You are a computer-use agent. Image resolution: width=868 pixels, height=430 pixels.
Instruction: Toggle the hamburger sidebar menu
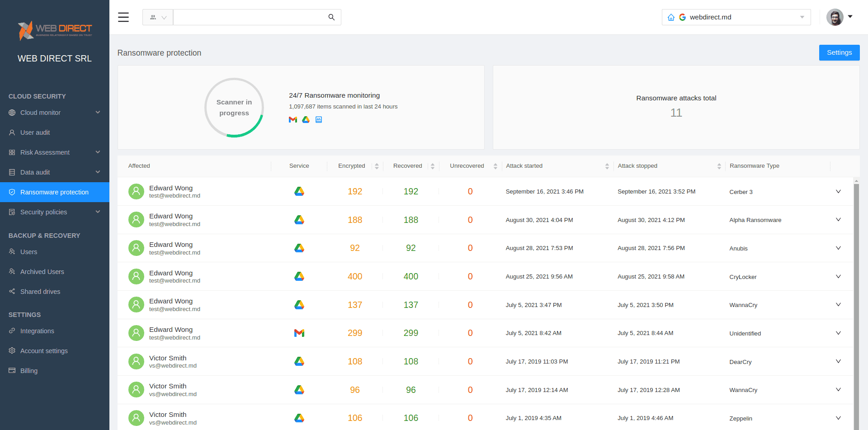point(123,17)
